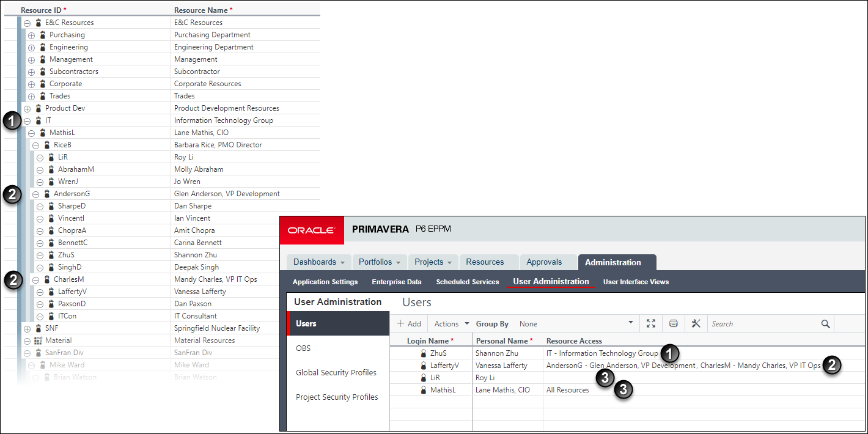The image size is (868, 434).
Task: Open Project Security Profiles
Action: click(338, 397)
